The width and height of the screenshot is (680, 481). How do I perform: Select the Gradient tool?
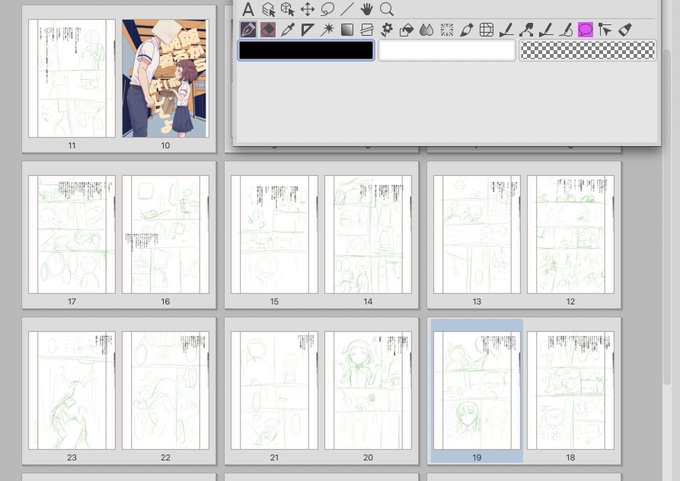(347, 29)
